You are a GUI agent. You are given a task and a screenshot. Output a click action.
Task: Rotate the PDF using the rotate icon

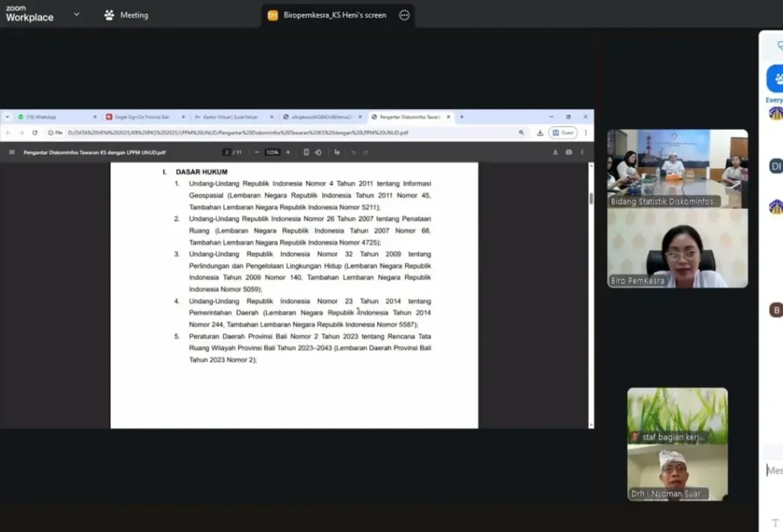pyautogui.click(x=319, y=152)
